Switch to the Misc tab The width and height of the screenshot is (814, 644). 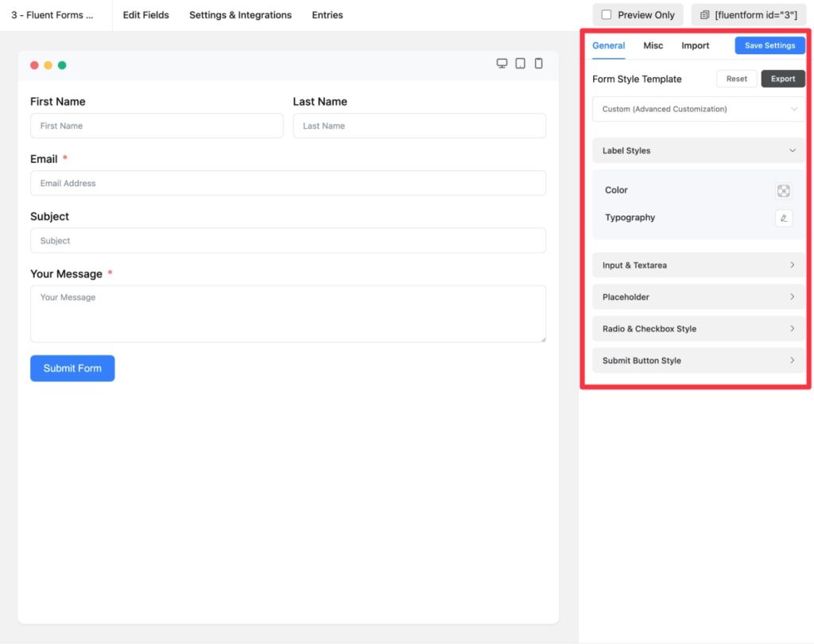653,45
